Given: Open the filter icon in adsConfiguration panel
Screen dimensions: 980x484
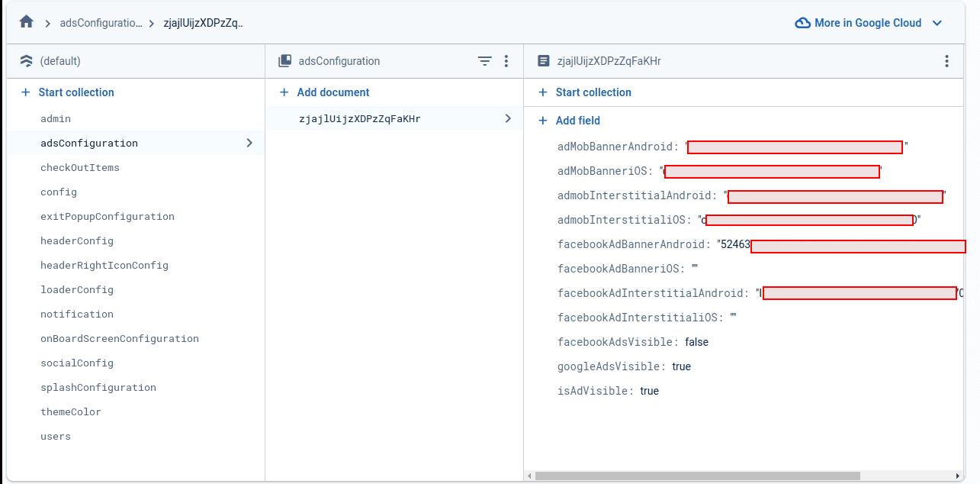Looking at the screenshot, I should click(x=484, y=61).
